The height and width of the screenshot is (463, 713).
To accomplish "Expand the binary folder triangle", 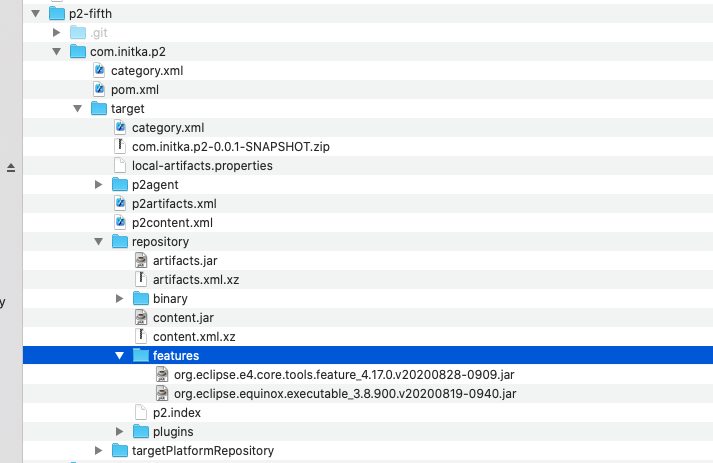I will click(120, 299).
